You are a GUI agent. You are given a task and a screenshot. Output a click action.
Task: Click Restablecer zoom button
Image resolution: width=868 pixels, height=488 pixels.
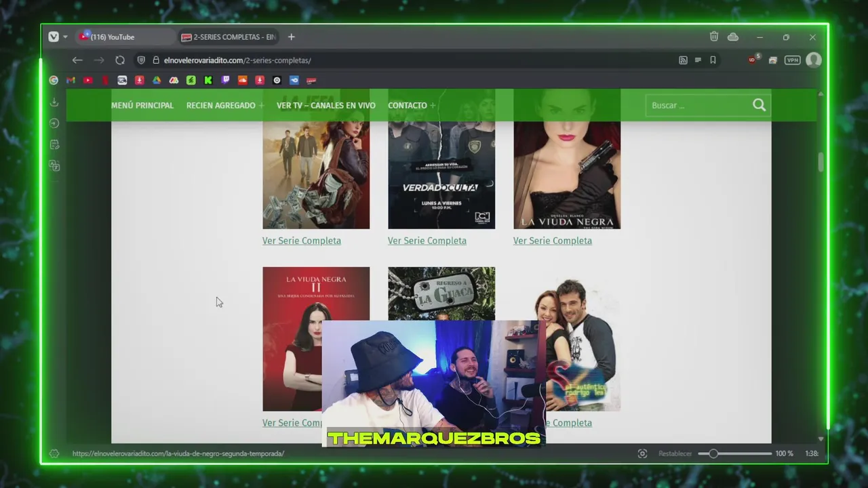(675, 453)
